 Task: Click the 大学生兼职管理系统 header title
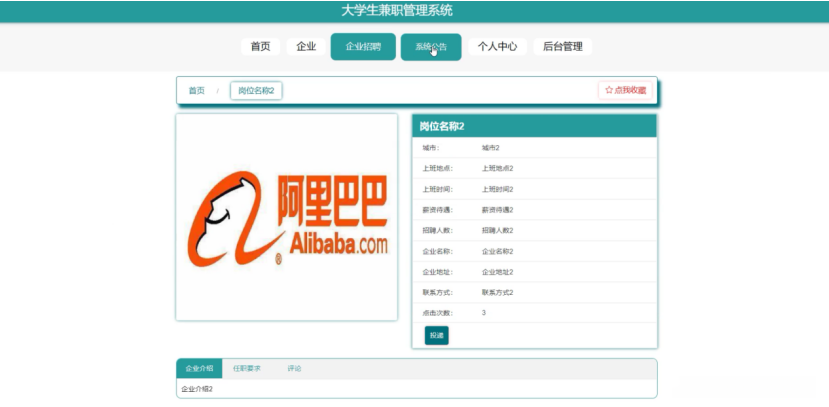coord(397,10)
